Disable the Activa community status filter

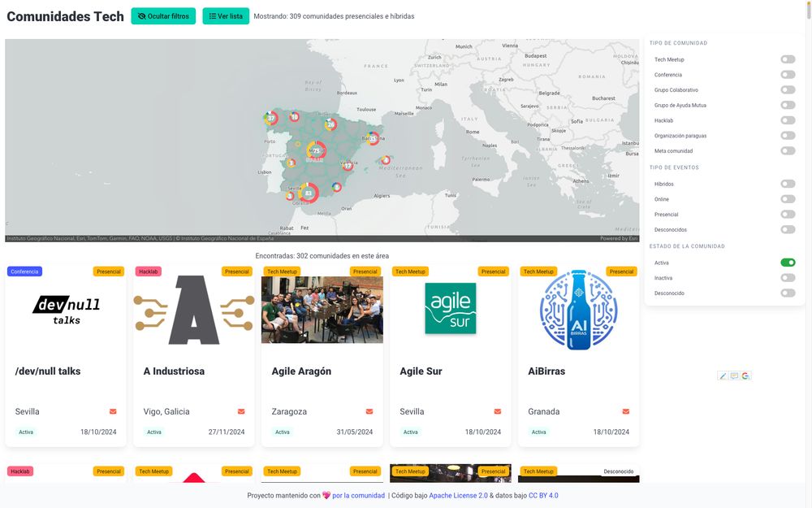tap(788, 263)
